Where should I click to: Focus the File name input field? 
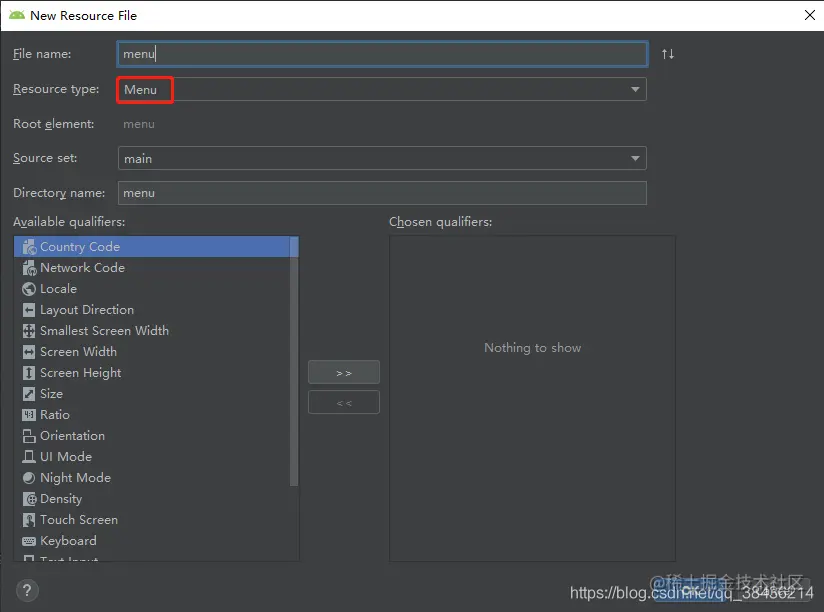tap(383, 54)
